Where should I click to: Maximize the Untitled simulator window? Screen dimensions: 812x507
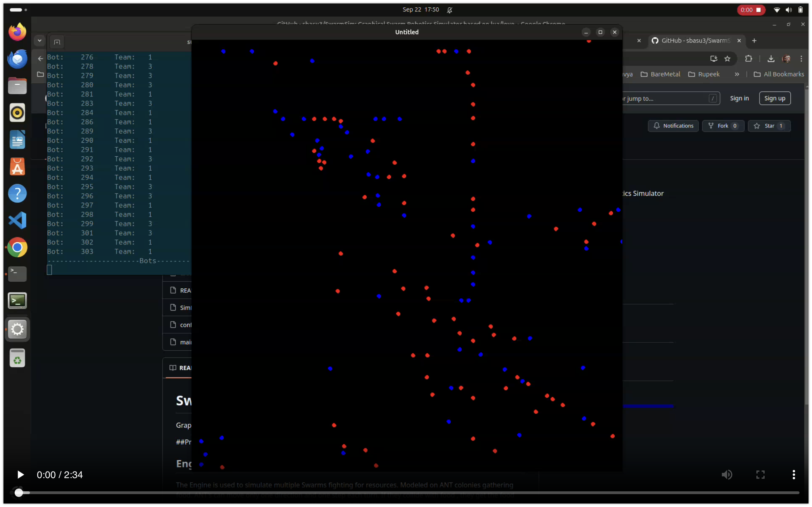pos(600,32)
